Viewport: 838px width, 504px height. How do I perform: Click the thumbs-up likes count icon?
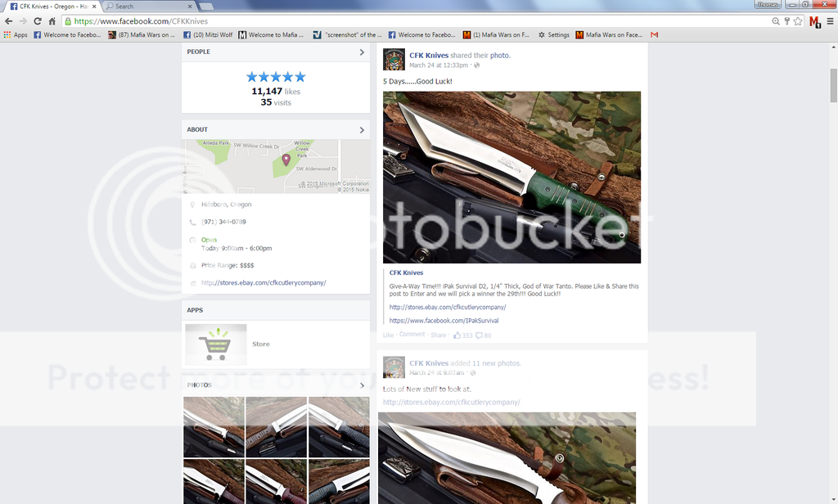[x=457, y=335]
